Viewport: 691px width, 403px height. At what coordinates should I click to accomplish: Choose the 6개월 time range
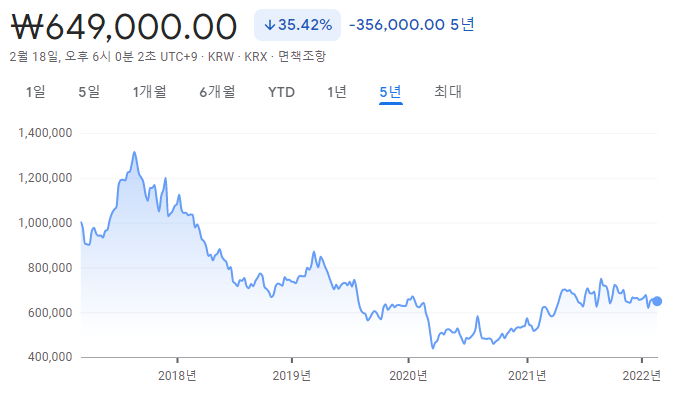click(x=217, y=92)
